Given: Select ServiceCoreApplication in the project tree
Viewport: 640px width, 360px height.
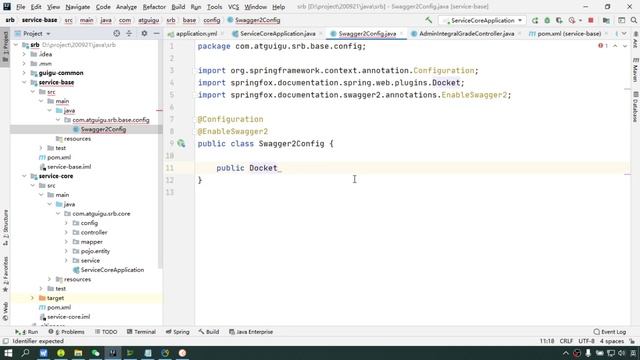Looking at the screenshot, I should [x=112, y=270].
